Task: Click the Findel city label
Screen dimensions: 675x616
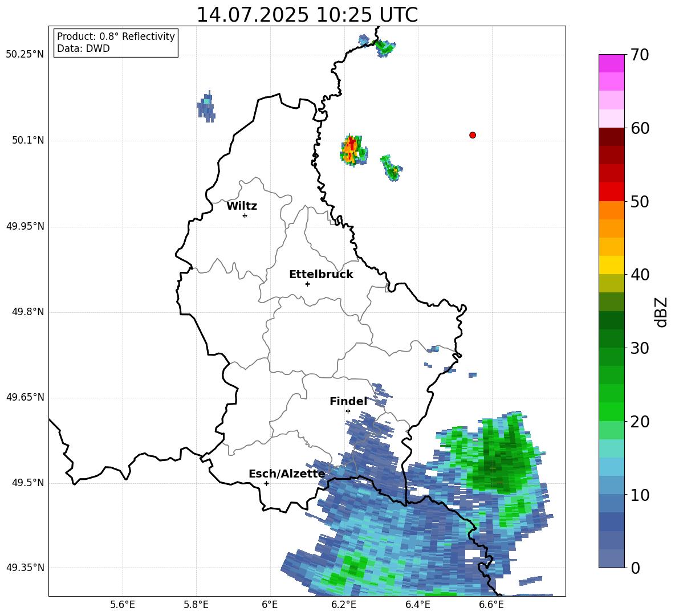Action: (348, 401)
